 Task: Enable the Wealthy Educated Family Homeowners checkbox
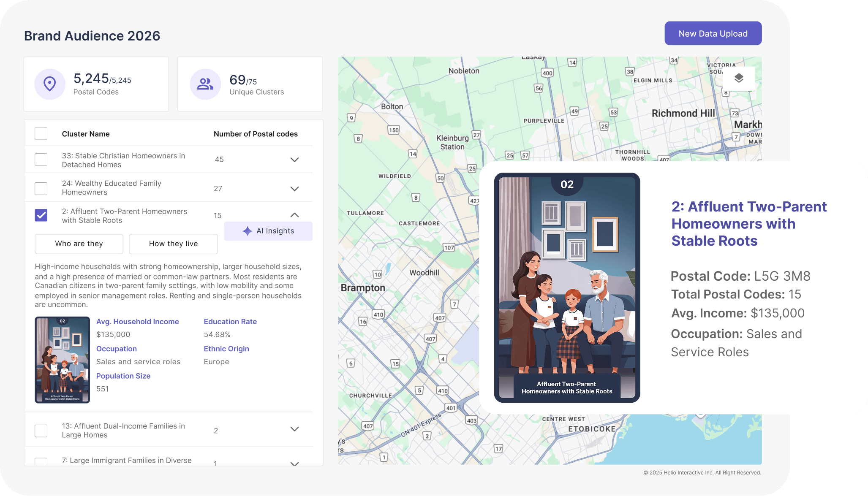[41, 188]
